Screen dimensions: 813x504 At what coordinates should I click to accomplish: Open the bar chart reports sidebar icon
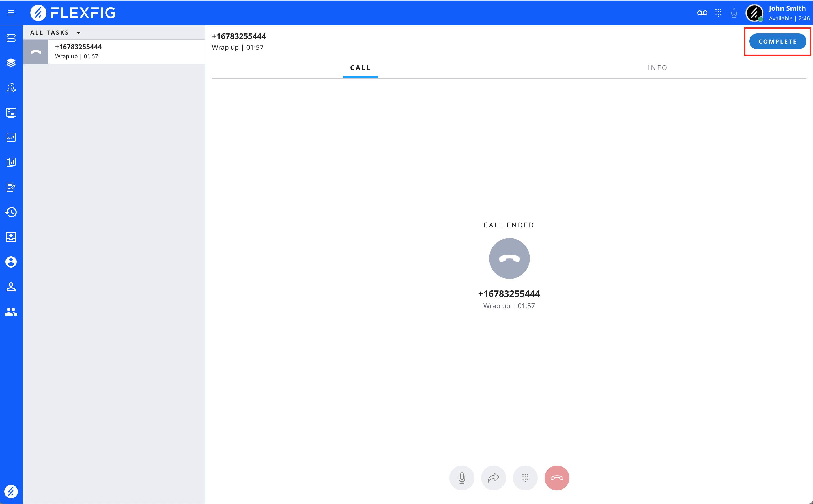[11, 162]
